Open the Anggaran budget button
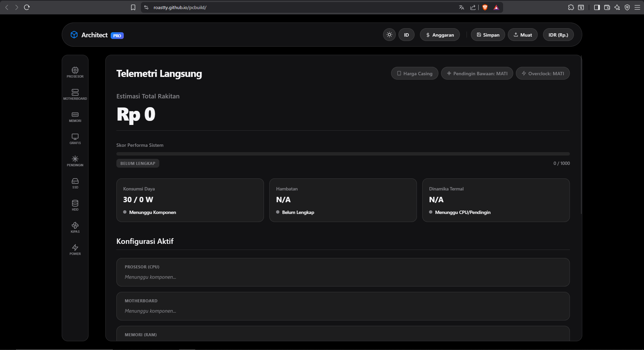 coord(440,35)
